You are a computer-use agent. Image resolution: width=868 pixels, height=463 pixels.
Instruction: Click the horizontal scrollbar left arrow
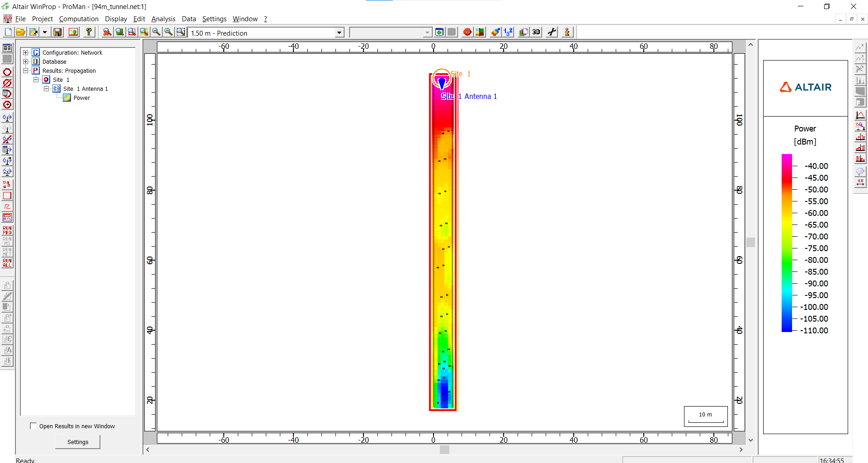[x=148, y=449]
